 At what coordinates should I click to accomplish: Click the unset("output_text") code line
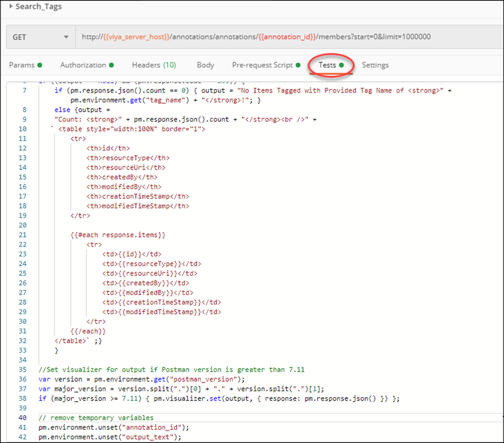pyautogui.click(x=110, y=437)
